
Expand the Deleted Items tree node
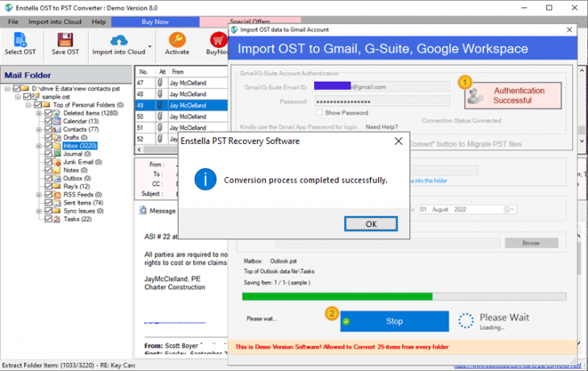point(39,113)
